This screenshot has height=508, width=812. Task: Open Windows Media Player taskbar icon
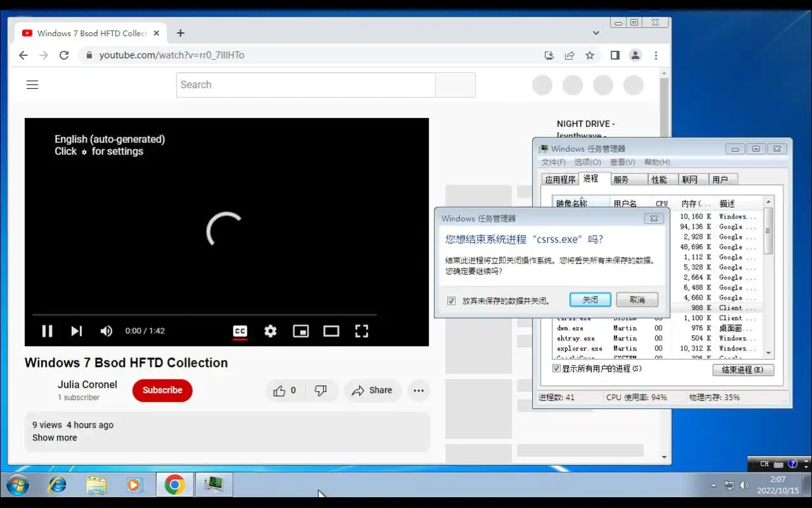click(x=134, y=485)
